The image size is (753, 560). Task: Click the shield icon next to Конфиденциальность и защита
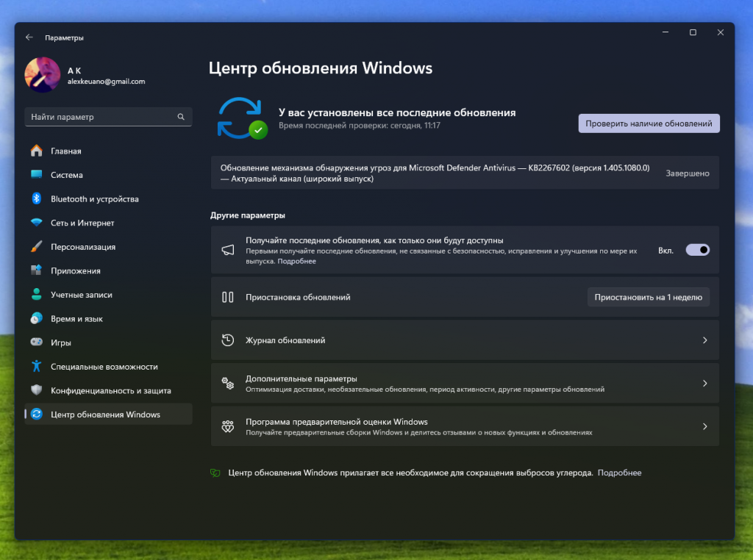click(37, 390)
